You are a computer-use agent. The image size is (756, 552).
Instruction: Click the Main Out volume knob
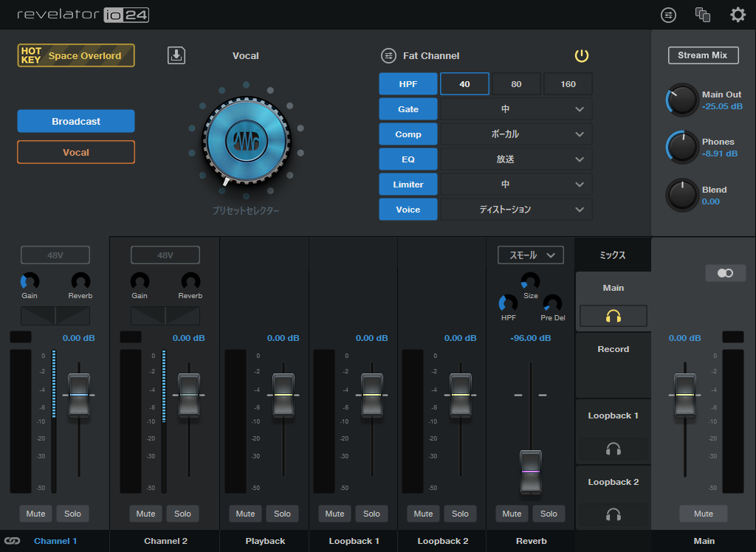click(682, 100)
